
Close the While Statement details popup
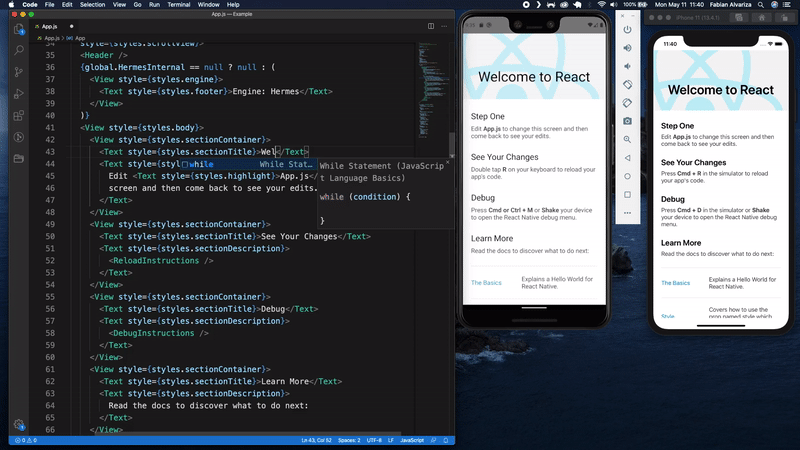point(447,163)
